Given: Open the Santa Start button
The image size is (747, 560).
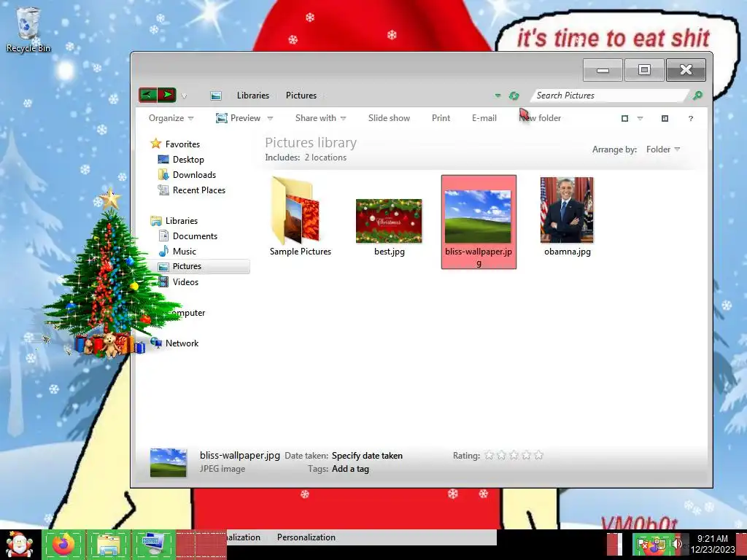Looking at the screenshot, I should tap(19, 545).
